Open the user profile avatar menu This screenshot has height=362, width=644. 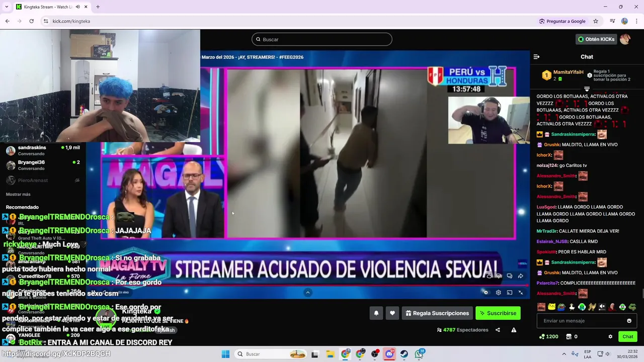click(x=625, y=39)
